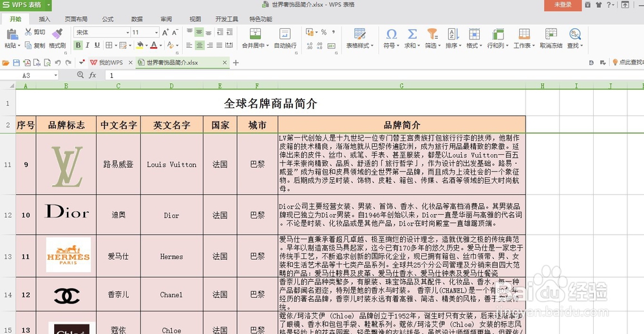Switch to the 视图 (View) tab
644x334 pixels.
pos(196,19)
